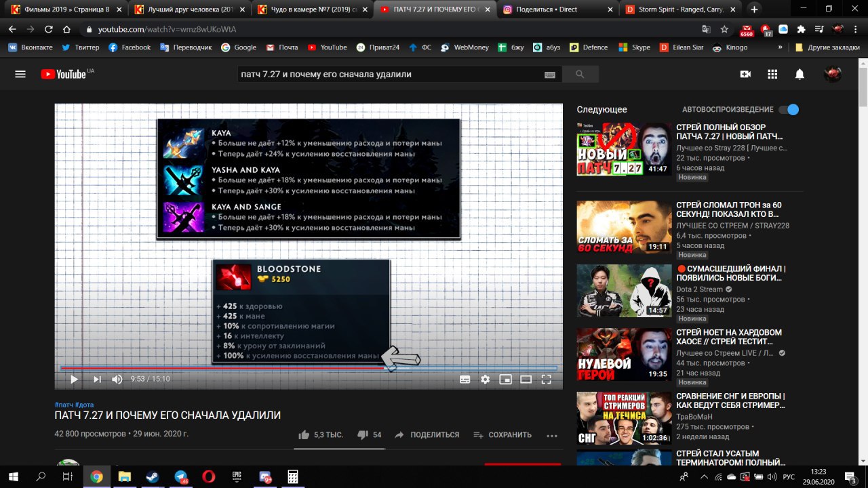This screenshot has height=488, width=868.
Task: Like the video with 5,3 тыс.
Action: (321, 434)
